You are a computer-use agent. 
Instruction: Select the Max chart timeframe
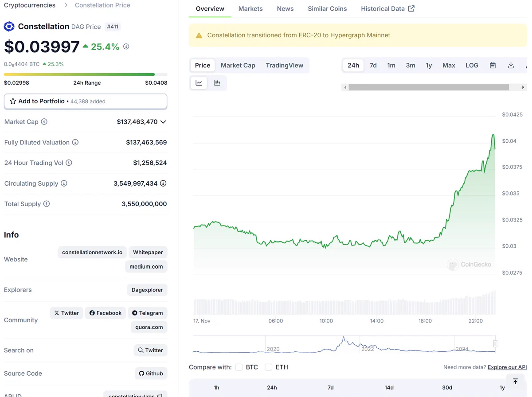point(449,65)
